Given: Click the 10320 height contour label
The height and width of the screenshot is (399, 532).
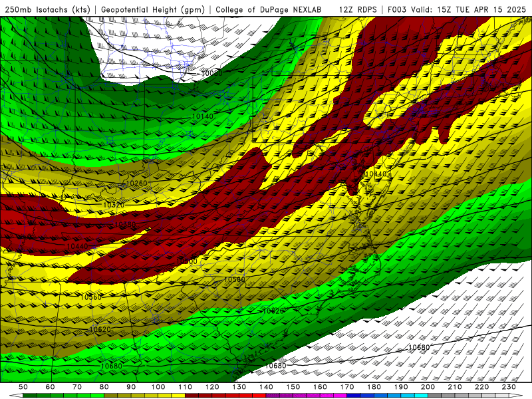Looking at the screenshot, I should coord(114,205).
